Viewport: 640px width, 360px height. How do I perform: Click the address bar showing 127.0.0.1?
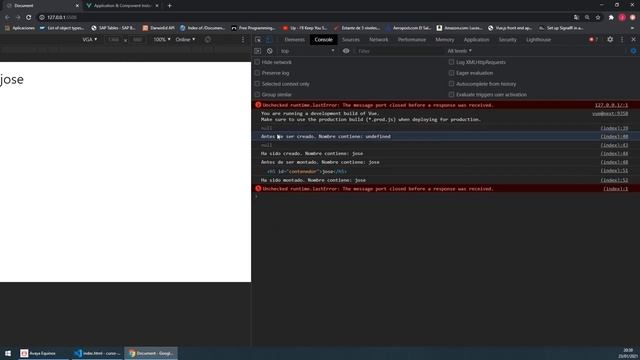coord(302,18)
